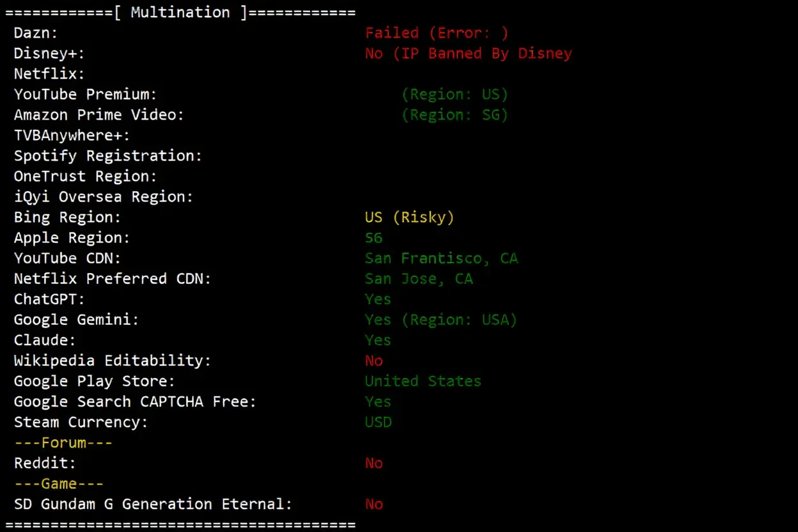Click the 'Amazon Prime Video:' label
Image resolution: width=798 pixels, height=532 pixels.
pos(99,114)
